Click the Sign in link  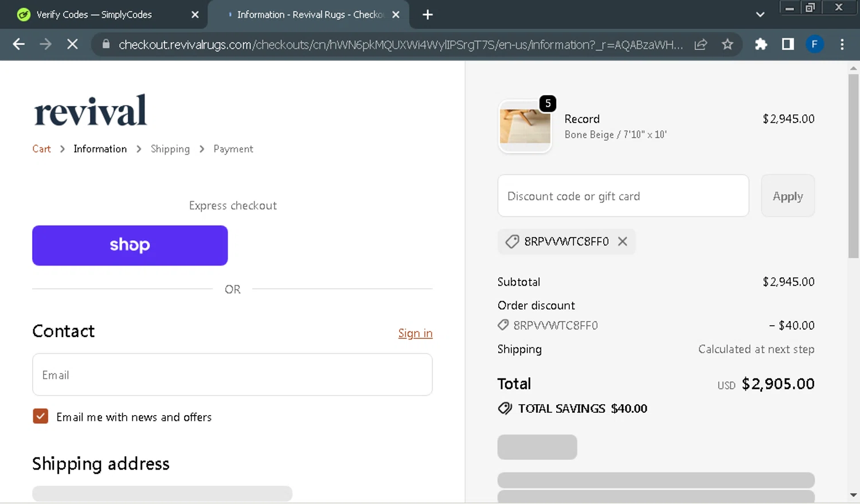tap(415, 333)
